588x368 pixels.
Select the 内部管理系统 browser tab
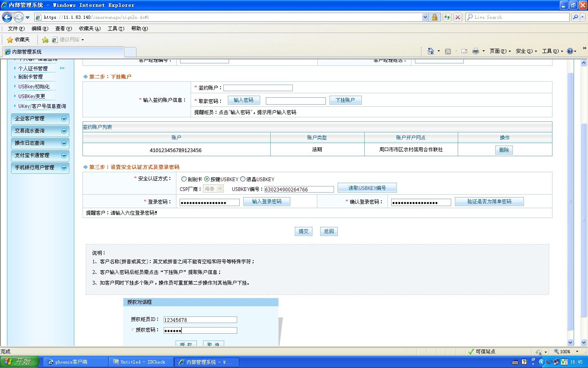click(63, 52)
